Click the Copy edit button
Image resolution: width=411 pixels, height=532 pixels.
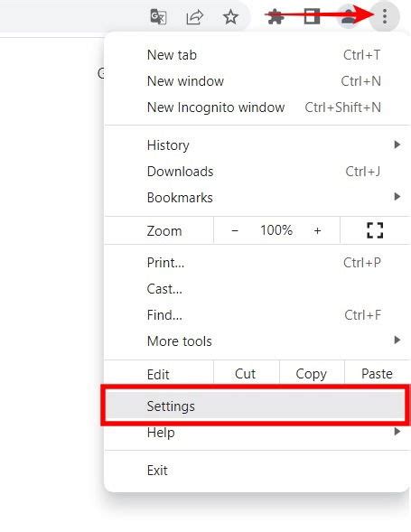(312, 374)
